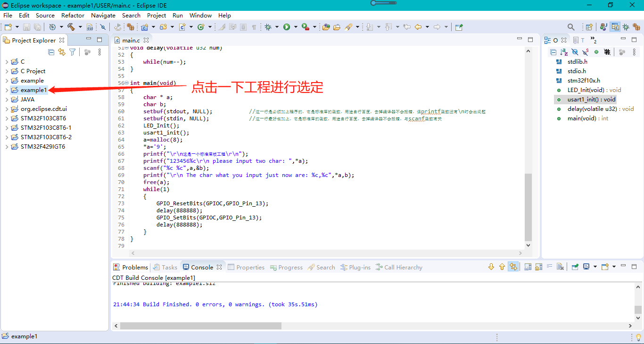
Task: Toggle Hide Static Members in Outline
Action: click(x=585, y=52)
